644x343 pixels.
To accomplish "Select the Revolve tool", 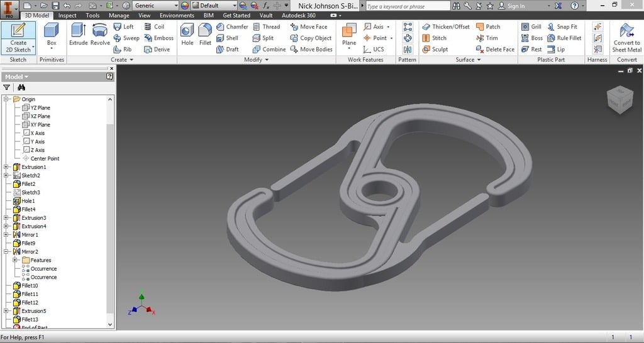I will (100, 35).
